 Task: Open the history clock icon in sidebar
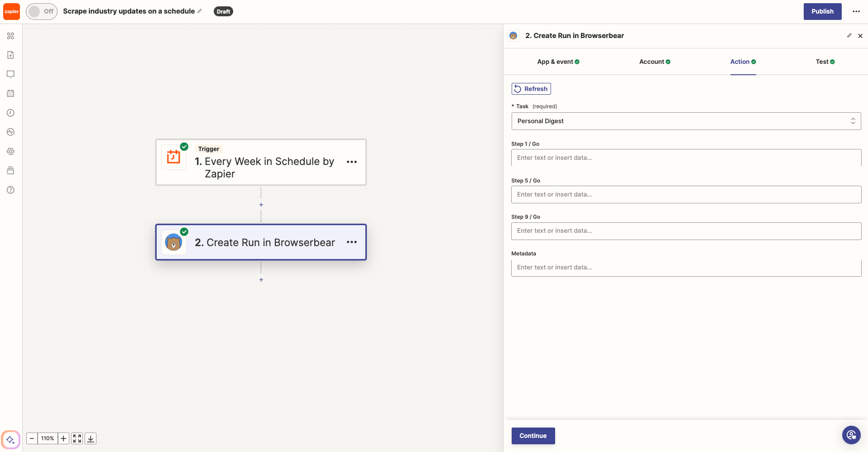[10, 113]
